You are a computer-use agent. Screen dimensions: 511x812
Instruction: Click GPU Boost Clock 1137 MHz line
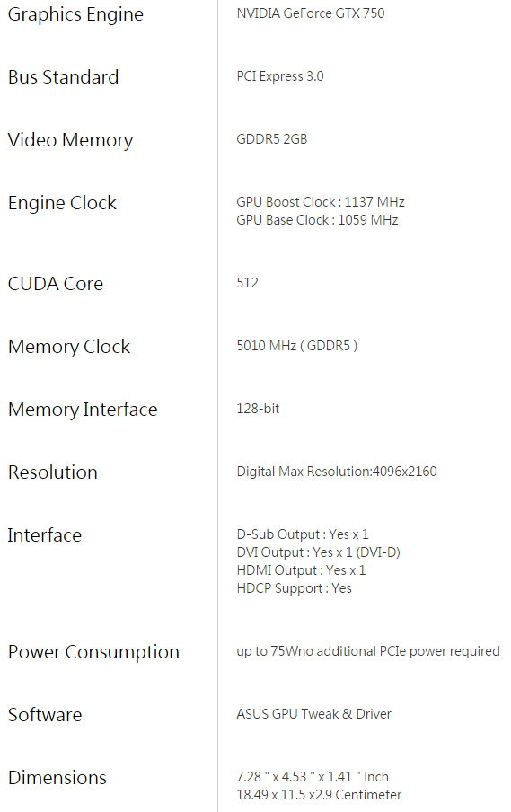coord(321,201)
